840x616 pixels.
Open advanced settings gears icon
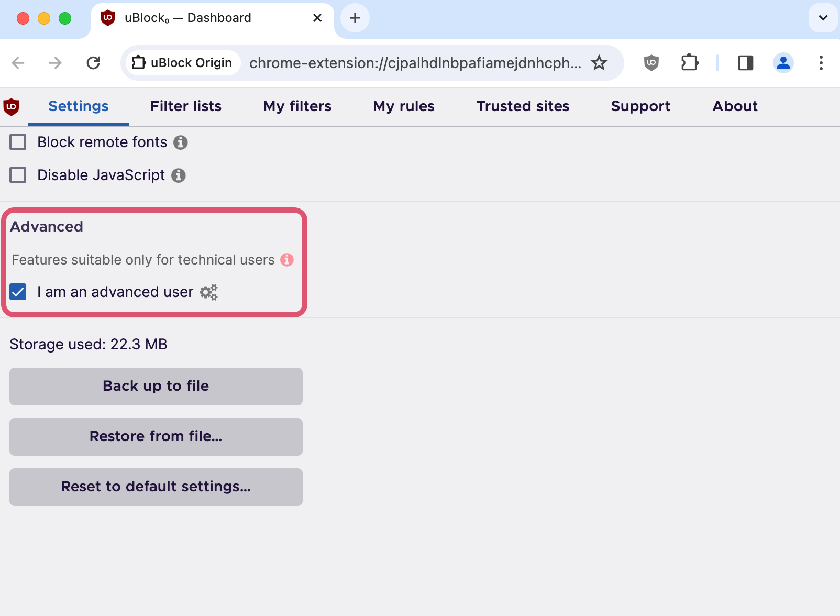coord(208,292)
